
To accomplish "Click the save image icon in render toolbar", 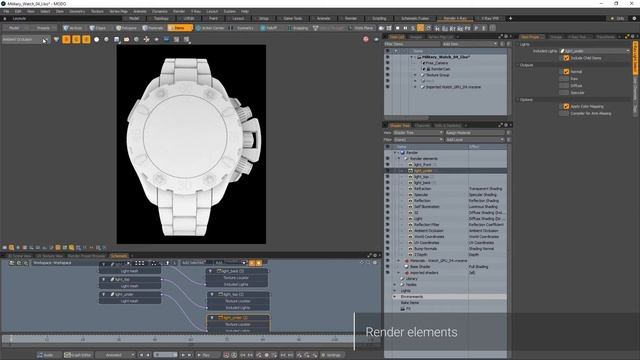I will 117,40.
